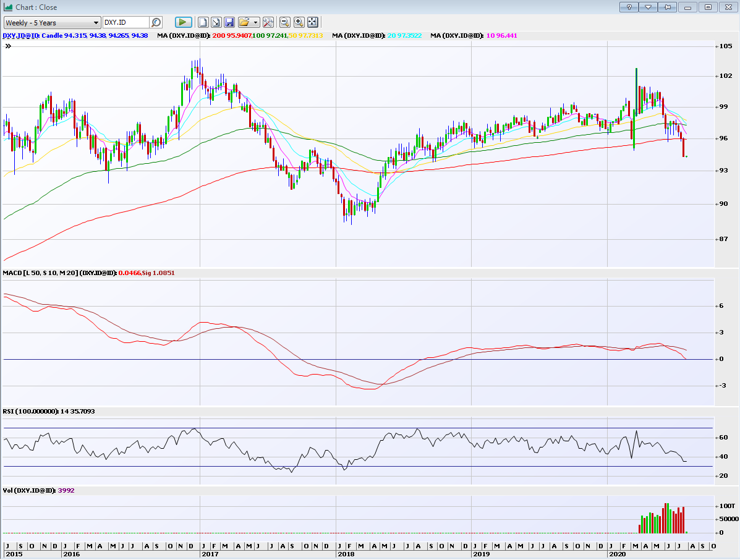The height and width of the screenshot is (560, 740).
Task: Open the dropdown arrow next to the folder icon
Action: [255, 22]
